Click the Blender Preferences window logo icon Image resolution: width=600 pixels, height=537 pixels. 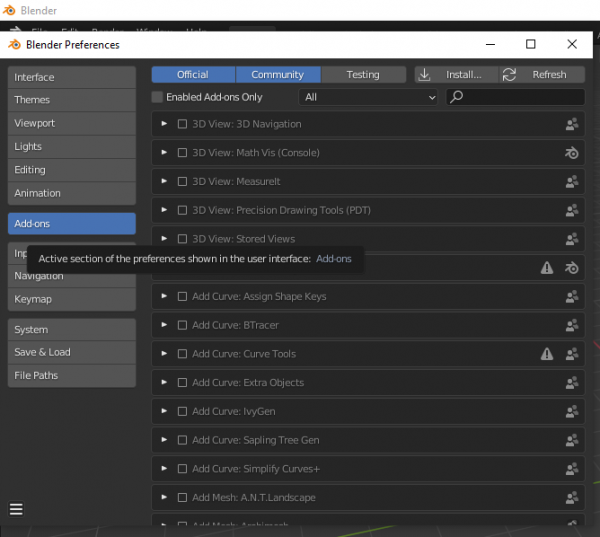point(14,44)
